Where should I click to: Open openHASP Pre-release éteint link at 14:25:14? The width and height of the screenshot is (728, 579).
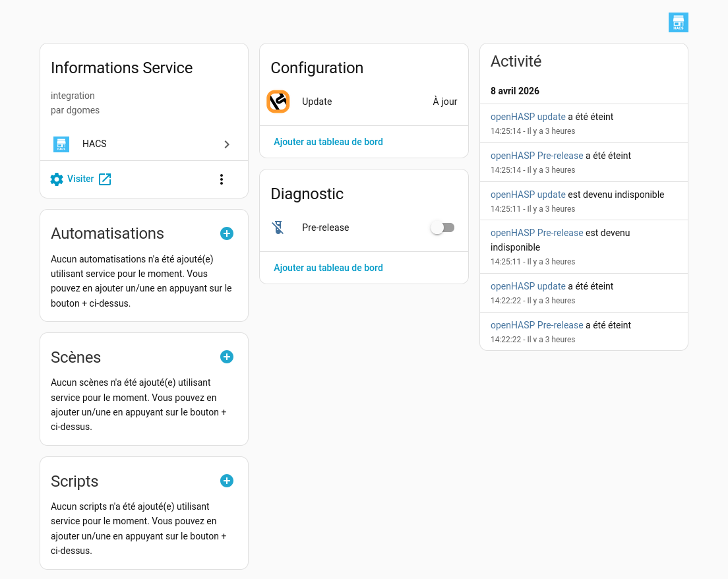click(537, 156)
